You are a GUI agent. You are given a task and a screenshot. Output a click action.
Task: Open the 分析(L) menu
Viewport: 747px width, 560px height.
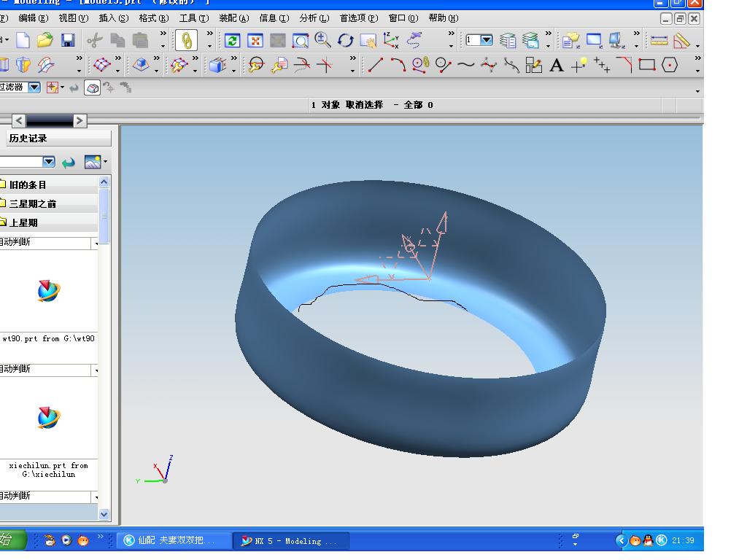(x=314, y=18)
